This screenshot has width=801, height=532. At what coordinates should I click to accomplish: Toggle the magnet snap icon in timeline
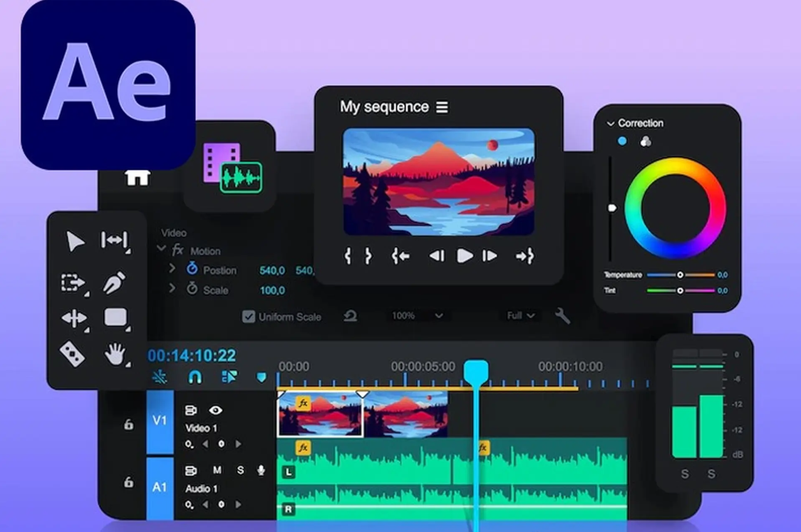[x=195, y=376]
